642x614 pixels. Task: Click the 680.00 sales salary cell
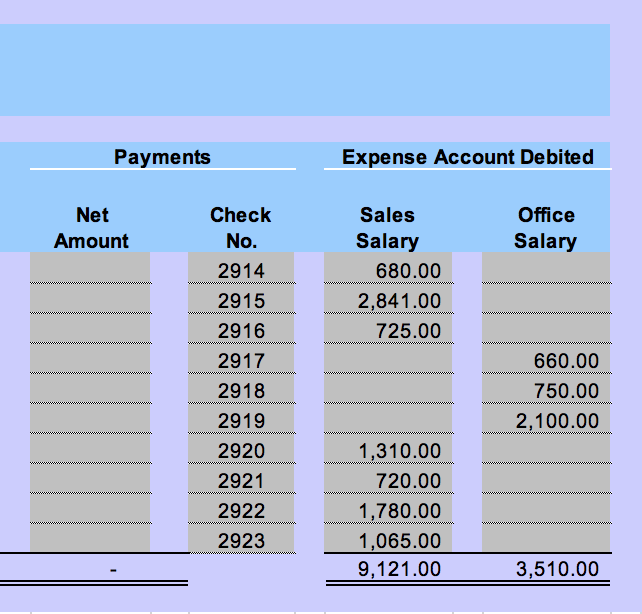[x=388, y=267]
